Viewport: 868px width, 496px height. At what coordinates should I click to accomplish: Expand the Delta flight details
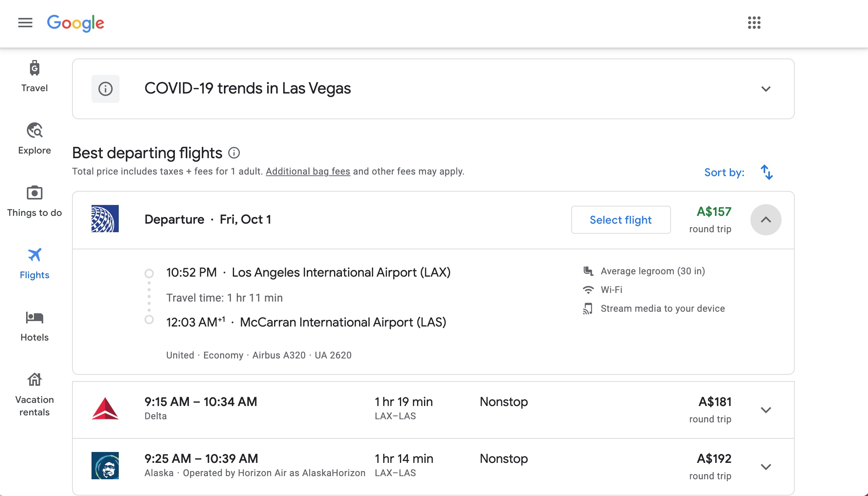pos(766,409)
